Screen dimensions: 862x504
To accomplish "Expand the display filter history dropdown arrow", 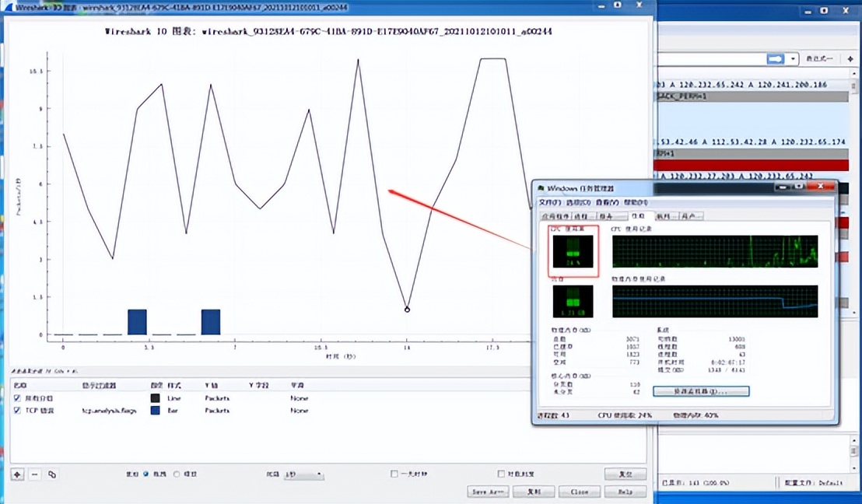I will click(x=793, y=59).
